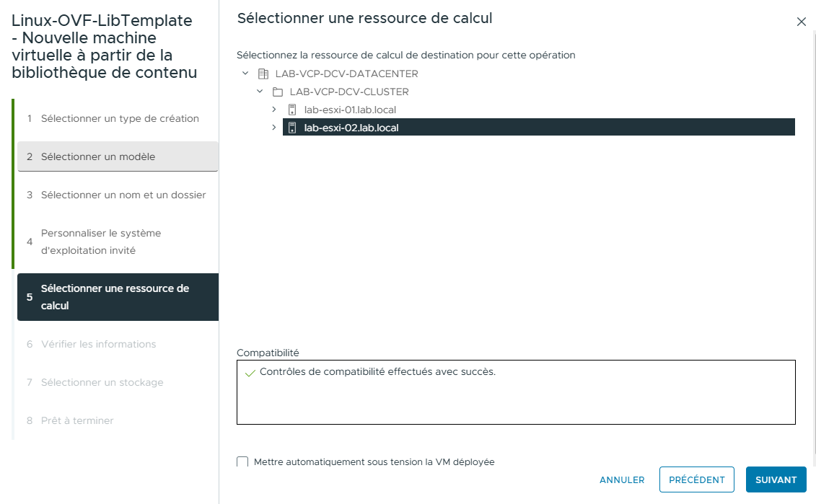Close the wizard with the X icon
816x504 pixels.
click(801, 22)
